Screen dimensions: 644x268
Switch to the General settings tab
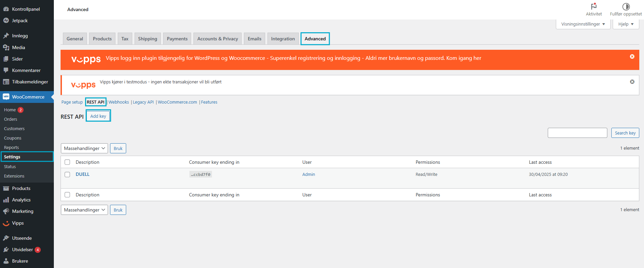tap(75, 39)
